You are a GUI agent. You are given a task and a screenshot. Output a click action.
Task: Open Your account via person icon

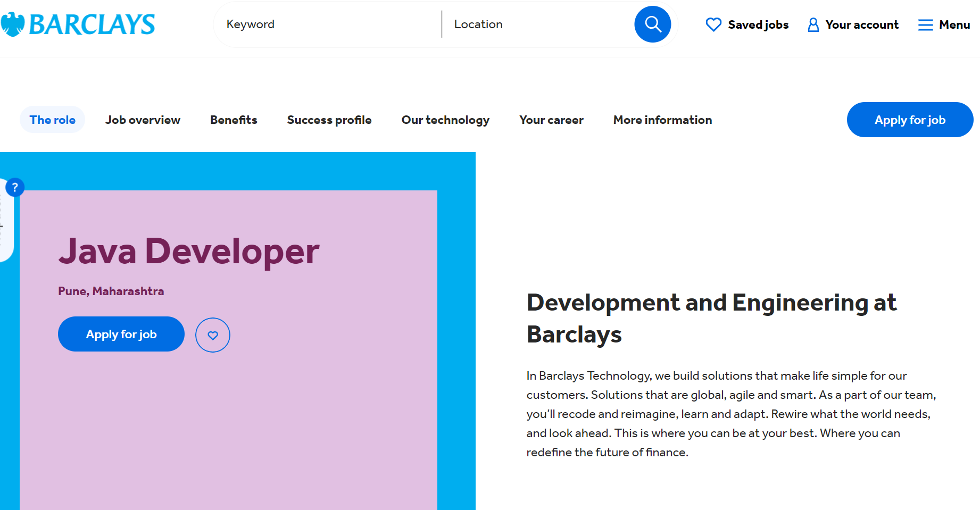(813, 24)
